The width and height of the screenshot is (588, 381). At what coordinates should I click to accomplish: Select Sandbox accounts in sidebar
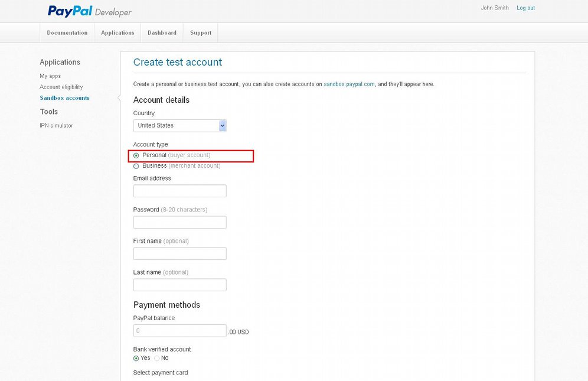[64, 97]
